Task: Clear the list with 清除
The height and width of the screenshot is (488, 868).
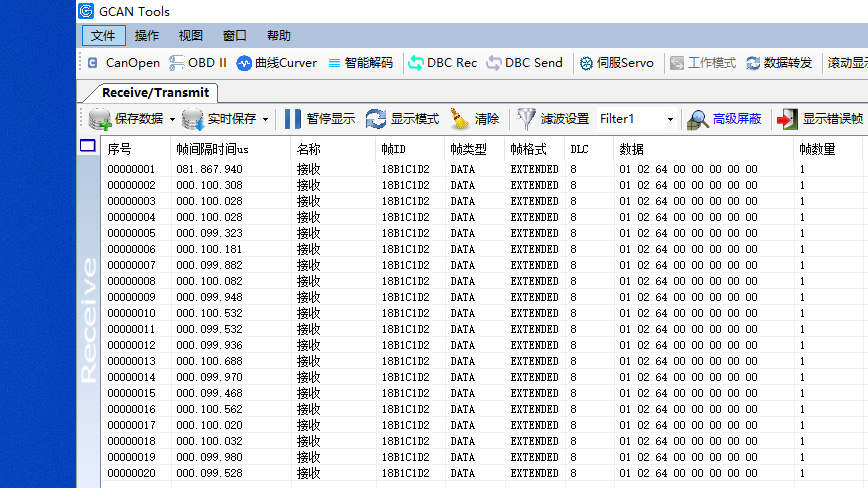Action: pyautogui.click(x=475, y=119)
